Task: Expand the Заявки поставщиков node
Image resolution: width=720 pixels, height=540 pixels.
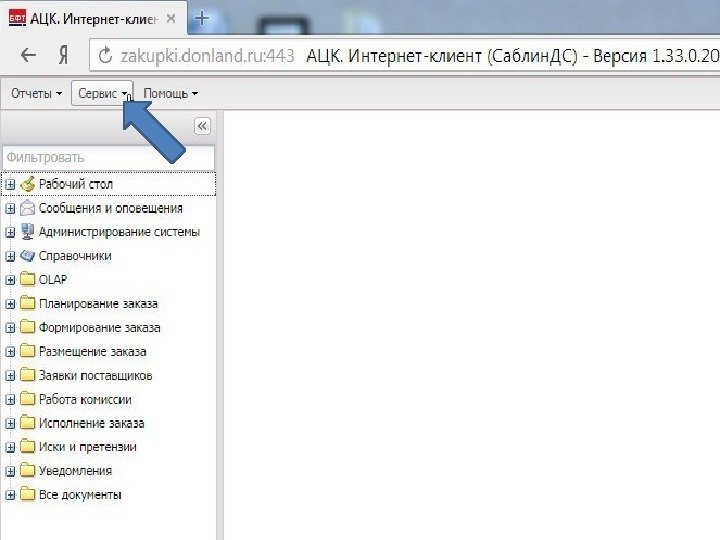Action: click(10, 376)
